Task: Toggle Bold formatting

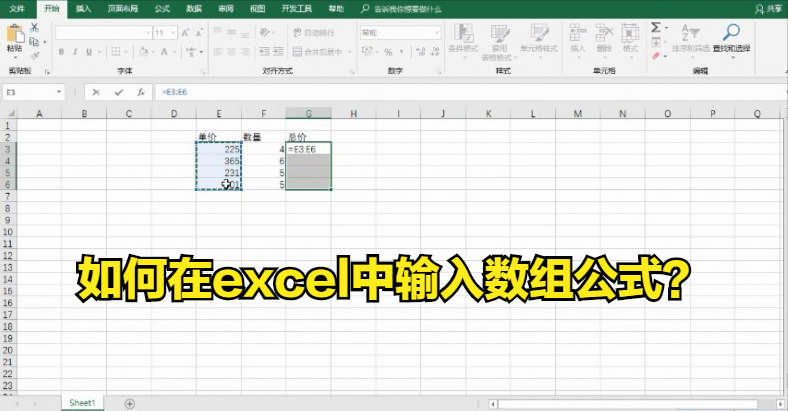Action: click(x=61, y=51)
